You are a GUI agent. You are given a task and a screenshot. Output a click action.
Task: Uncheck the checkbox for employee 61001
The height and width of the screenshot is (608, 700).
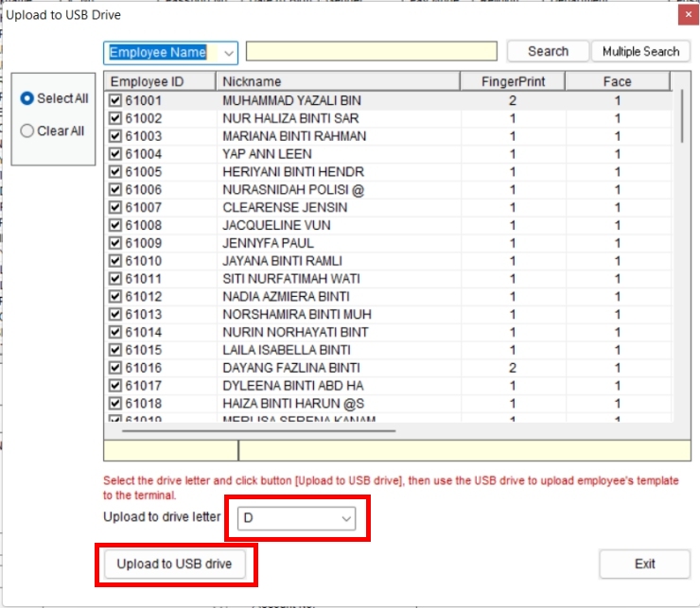pyautogui.click(x=115, y=100)
